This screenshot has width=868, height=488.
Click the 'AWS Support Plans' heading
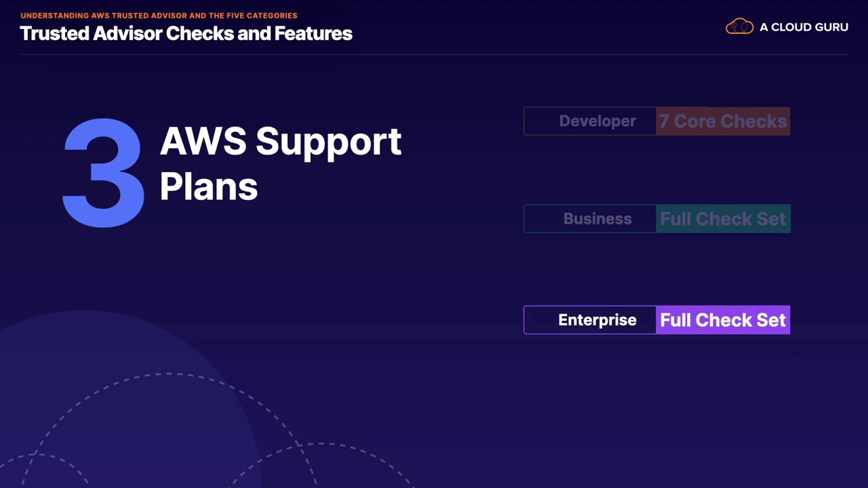281,163
